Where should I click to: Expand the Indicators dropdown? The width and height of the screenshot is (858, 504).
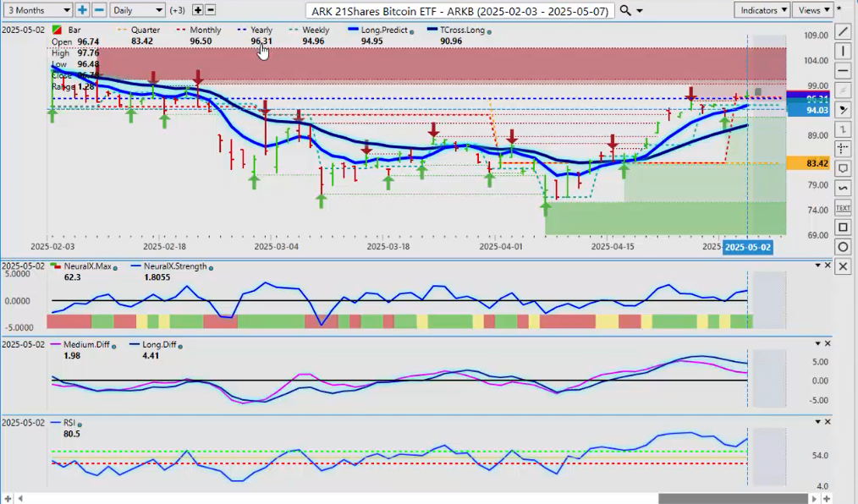762,10
